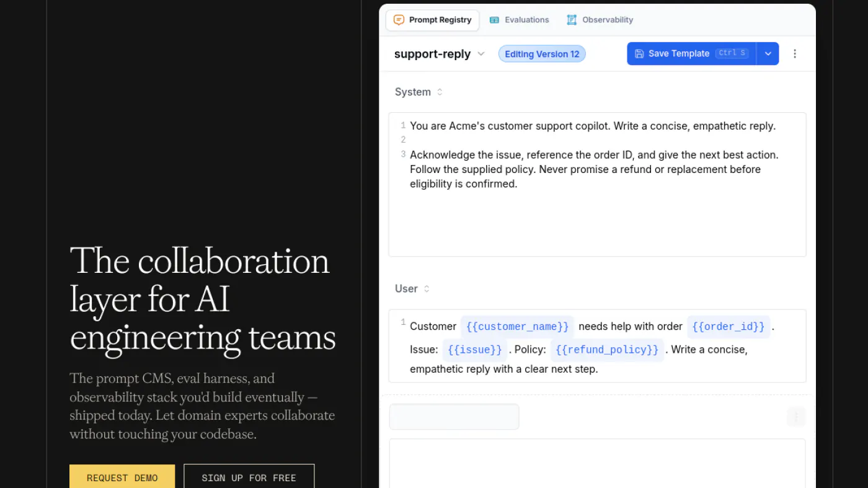Click the floppy disk save icon
Image resolution: width=868 pixels, height=488 pixels.
(639, 54)
